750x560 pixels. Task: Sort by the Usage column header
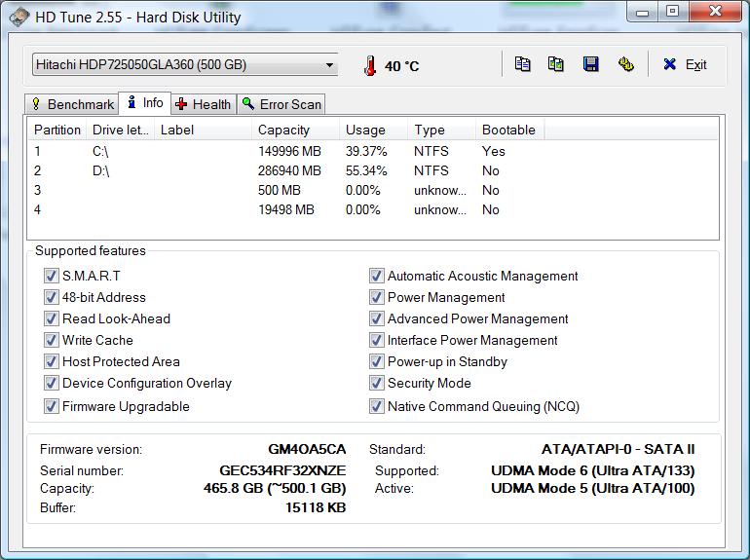[374, 131]
